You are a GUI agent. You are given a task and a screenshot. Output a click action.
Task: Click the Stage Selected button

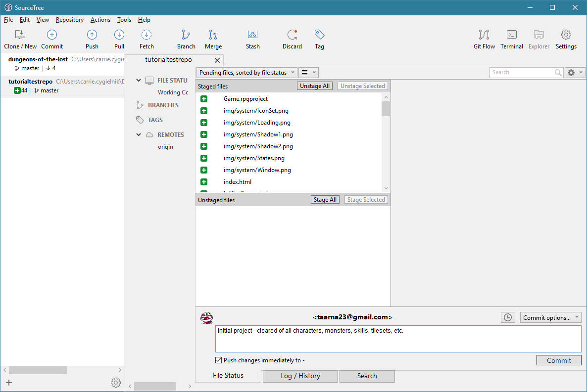coord(366,200)
